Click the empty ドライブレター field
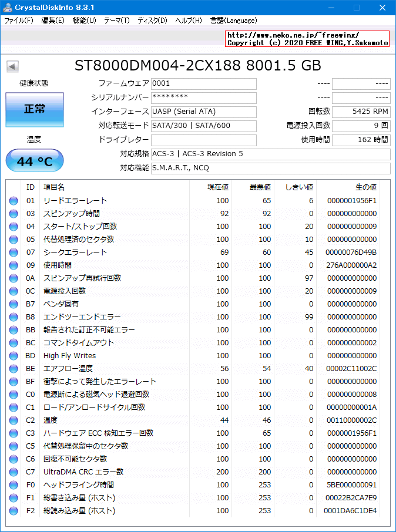 (x=204, y=140)
